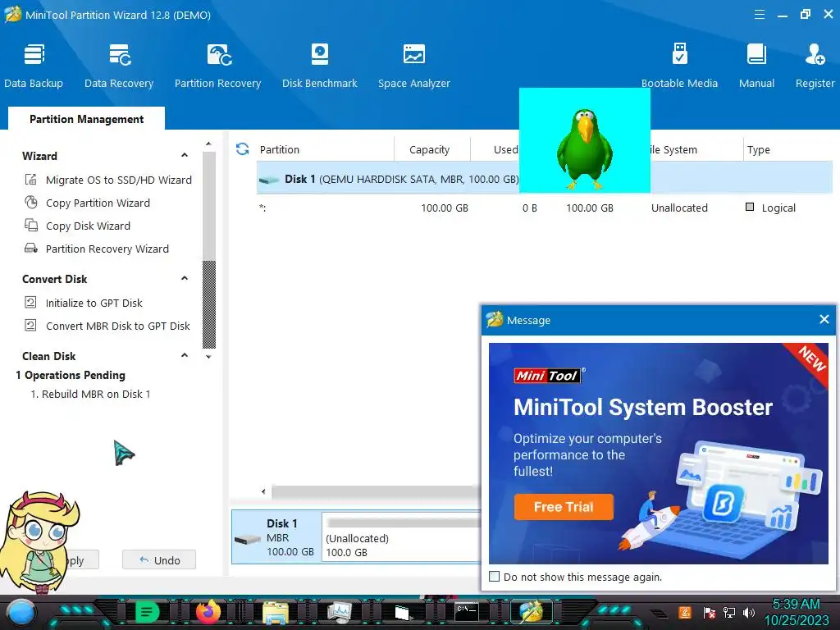Viewport: 840px width, 630px height.
Task: Open the green notes app on the taskbar
Action: point(148,612)
